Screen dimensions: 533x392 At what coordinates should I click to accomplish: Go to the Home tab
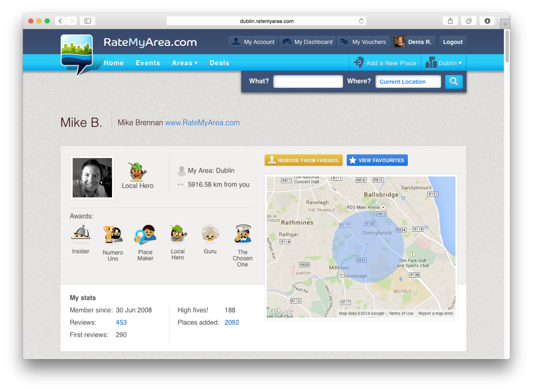[114, 63]
